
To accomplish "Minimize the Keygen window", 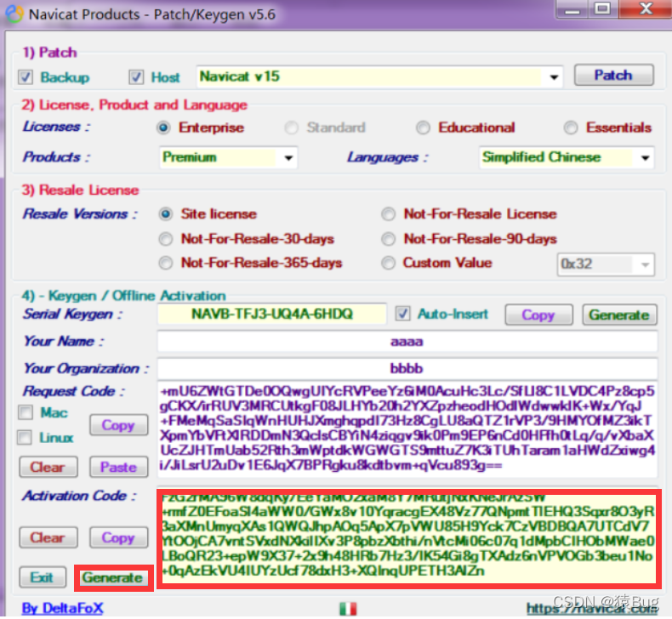I will (572, 9).
